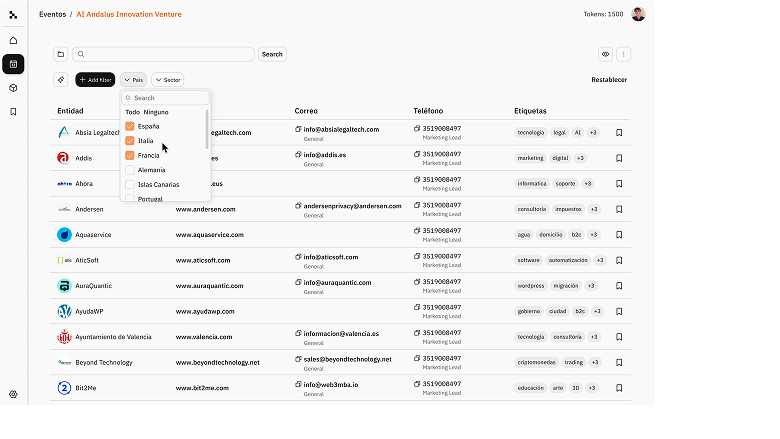Expand +3 tags in Absia Legaltech row
The width and height of the screenshot is (780, 439).
tap(593, 133)
